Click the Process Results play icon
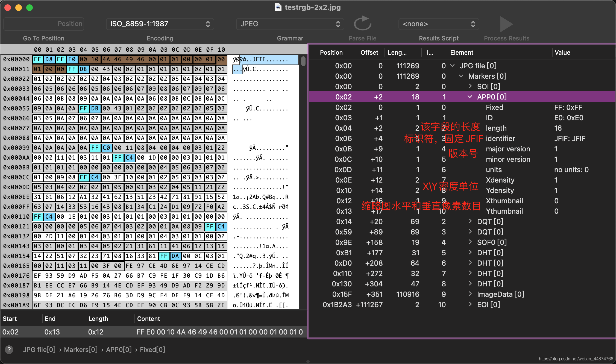 pyautogui.click(x=506, y=24)
